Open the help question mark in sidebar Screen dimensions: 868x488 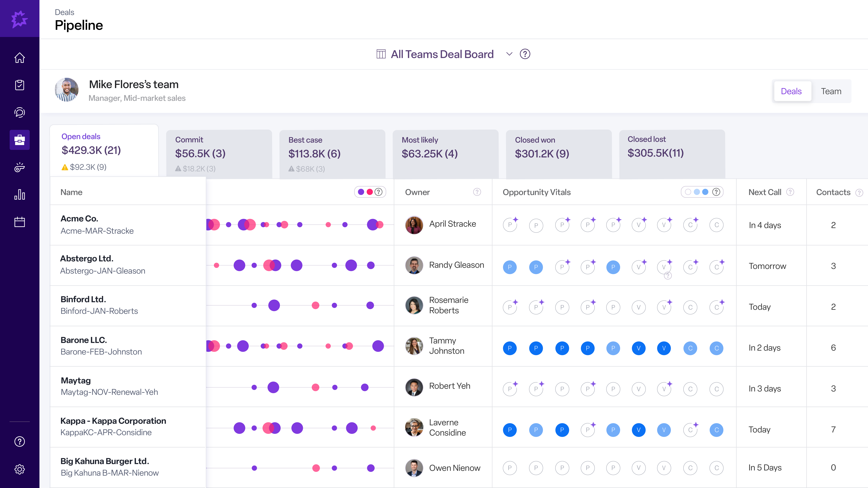(x=20, y=442)
